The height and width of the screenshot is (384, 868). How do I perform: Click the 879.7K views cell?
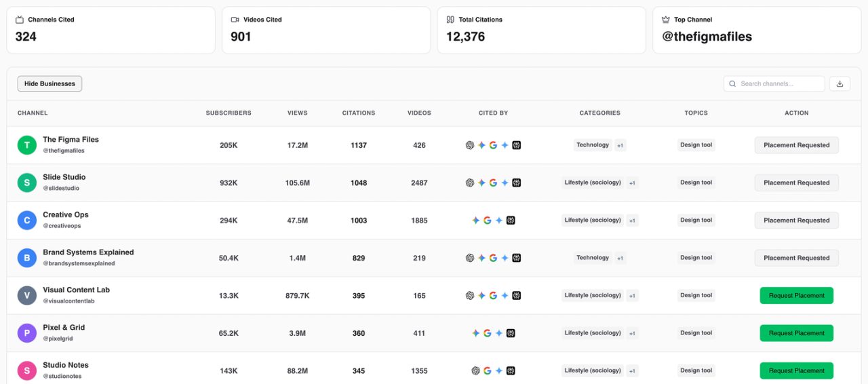coord(297,296)
